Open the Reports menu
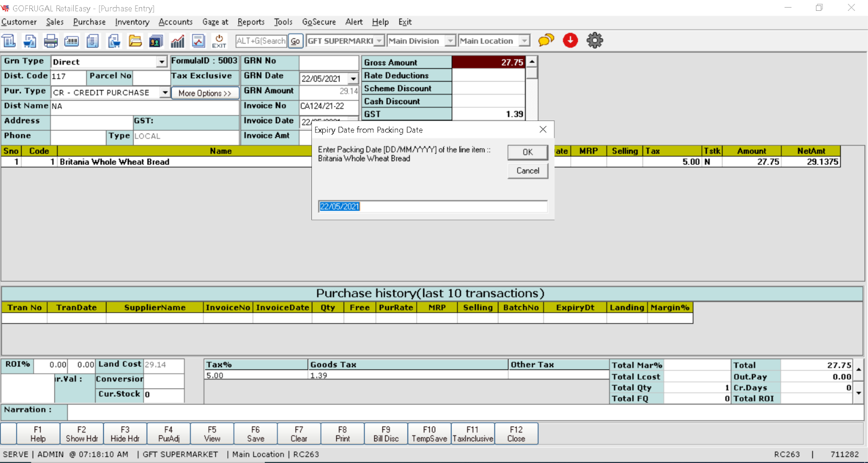 (x=251, y=22)
